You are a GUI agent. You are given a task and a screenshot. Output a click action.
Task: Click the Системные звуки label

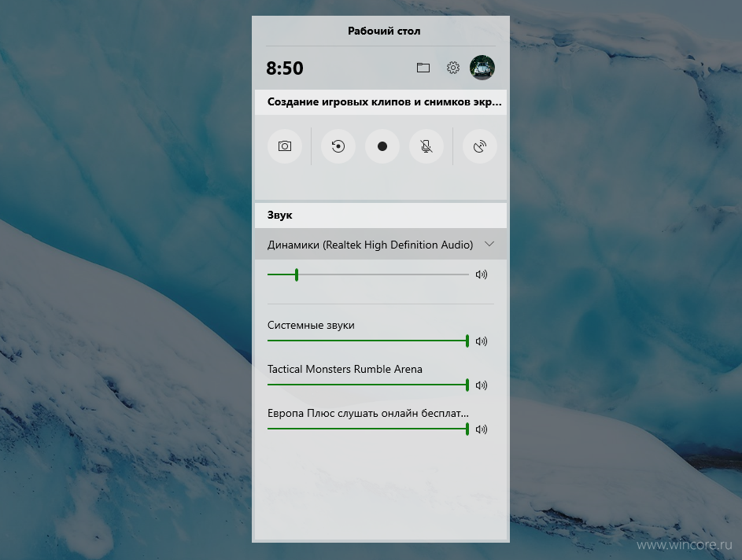tap(311, 326)
